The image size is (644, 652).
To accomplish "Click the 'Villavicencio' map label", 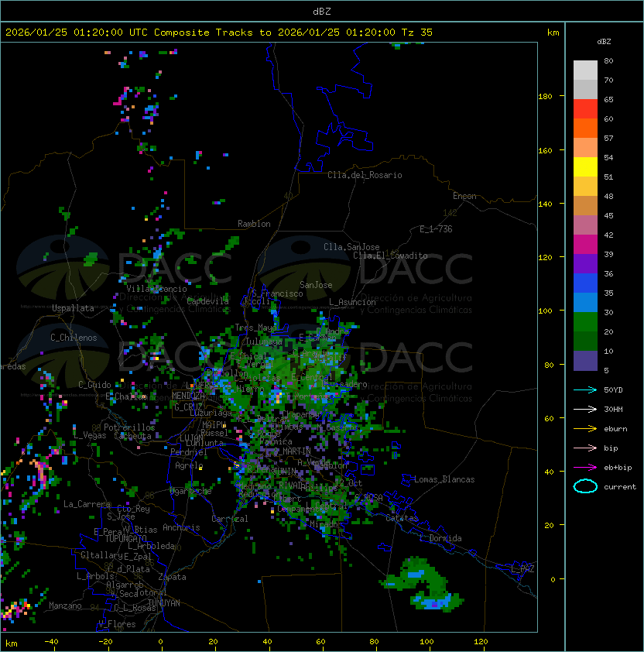I will tap(156, 289).
